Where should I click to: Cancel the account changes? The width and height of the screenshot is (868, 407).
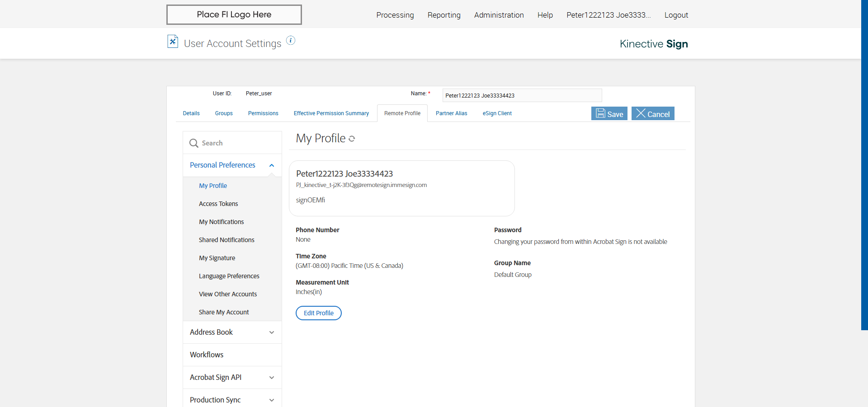click(653, 114)
